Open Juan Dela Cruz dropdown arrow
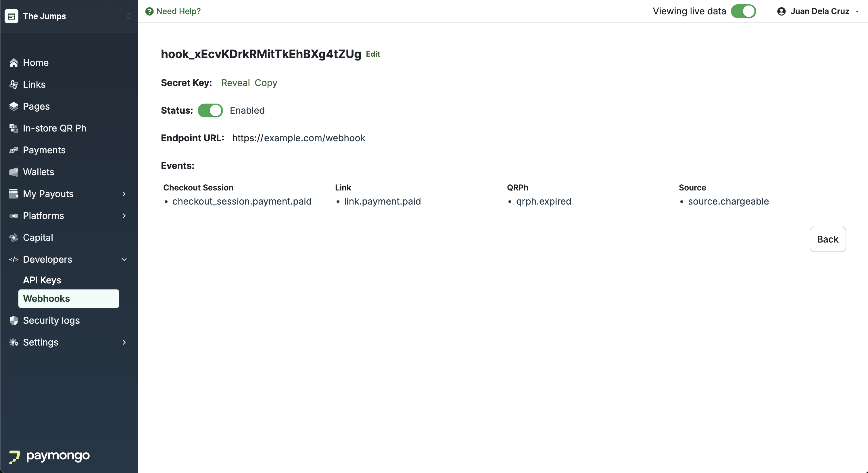This screenshot has width=868, height=473. [857, 12]
